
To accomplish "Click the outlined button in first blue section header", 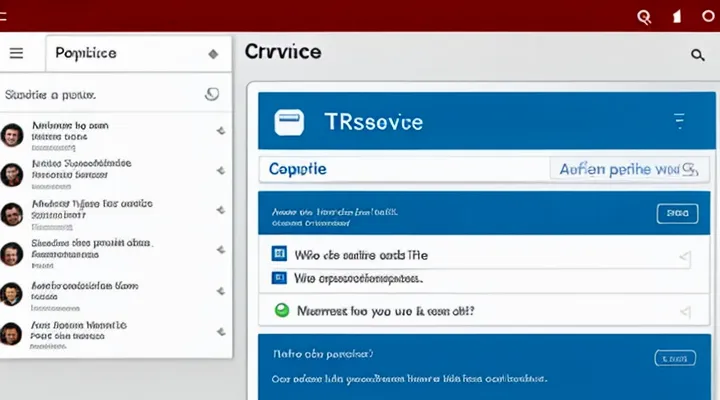I will (676, 213).
